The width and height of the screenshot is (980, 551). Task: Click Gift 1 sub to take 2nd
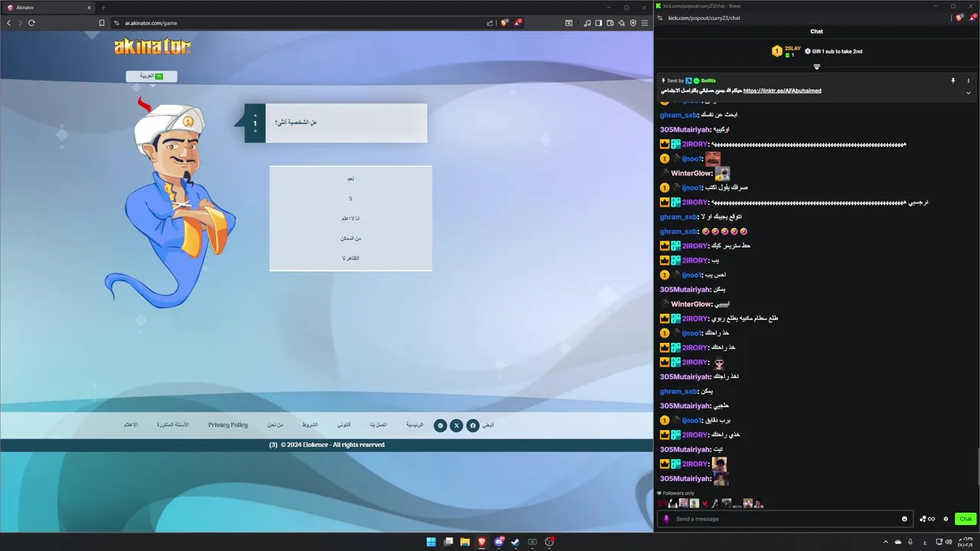click(x=834, y=51)
